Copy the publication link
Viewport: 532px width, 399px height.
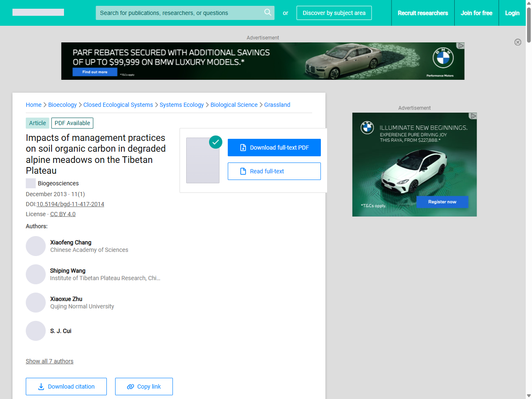[144, 387]
